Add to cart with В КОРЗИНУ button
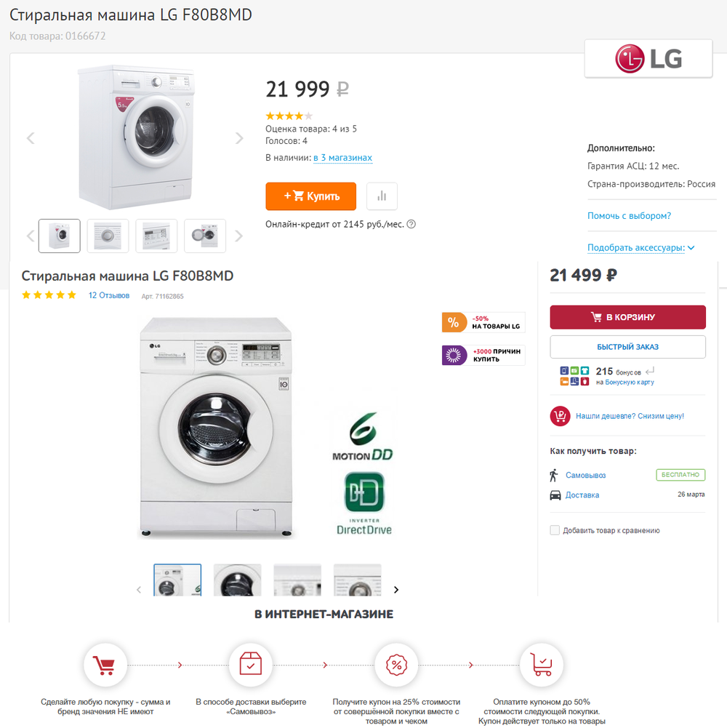Image resolution: width=727 pixels, height=728 pixels. (x=627, y=317)
